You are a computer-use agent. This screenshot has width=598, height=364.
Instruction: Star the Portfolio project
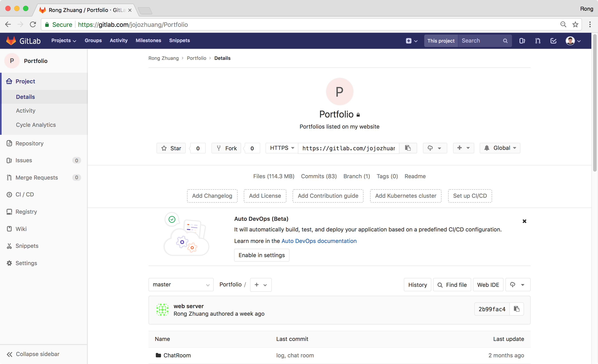(x=171, y=148)
